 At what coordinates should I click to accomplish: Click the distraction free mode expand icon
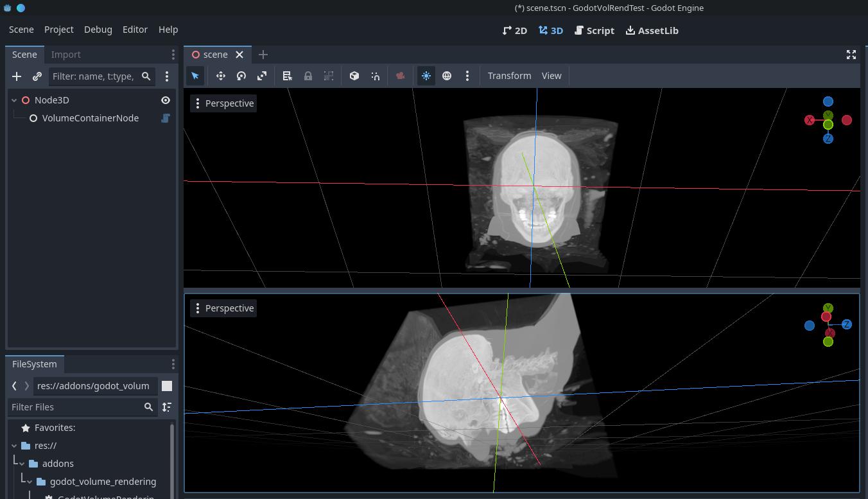[851, 55]
